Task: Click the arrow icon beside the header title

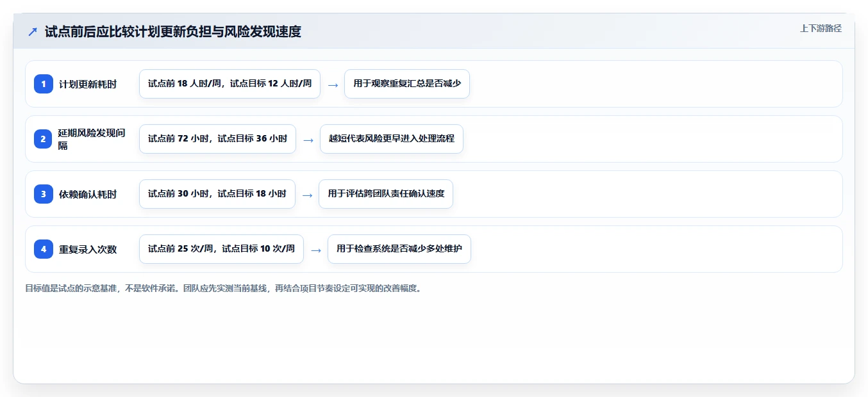Action: click(33, 31)
